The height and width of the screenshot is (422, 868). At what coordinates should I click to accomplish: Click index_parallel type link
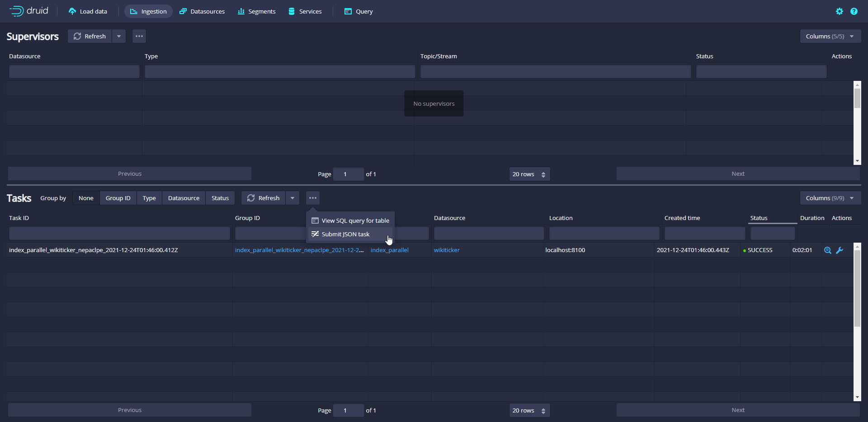[x=390, y=250]
